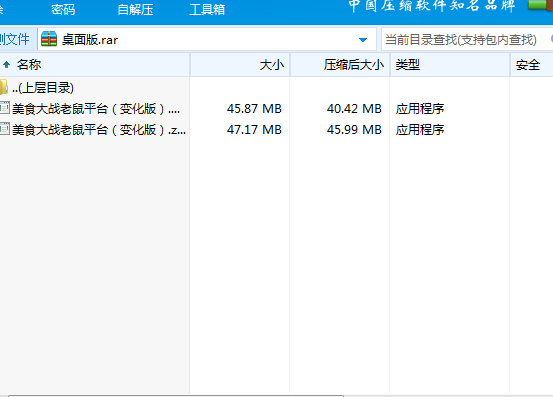The width and height of the screenshot is (553, 397).
Task: Focus the 当前目录查找 search field
Action: [466, 39]
